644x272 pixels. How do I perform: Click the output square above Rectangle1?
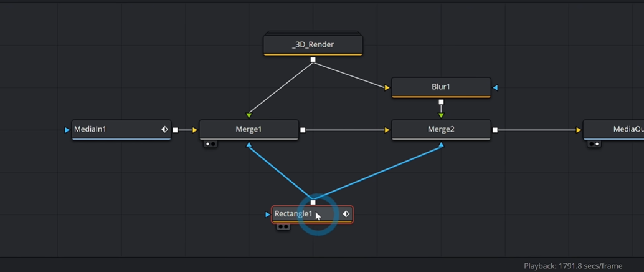coord(313,203)
